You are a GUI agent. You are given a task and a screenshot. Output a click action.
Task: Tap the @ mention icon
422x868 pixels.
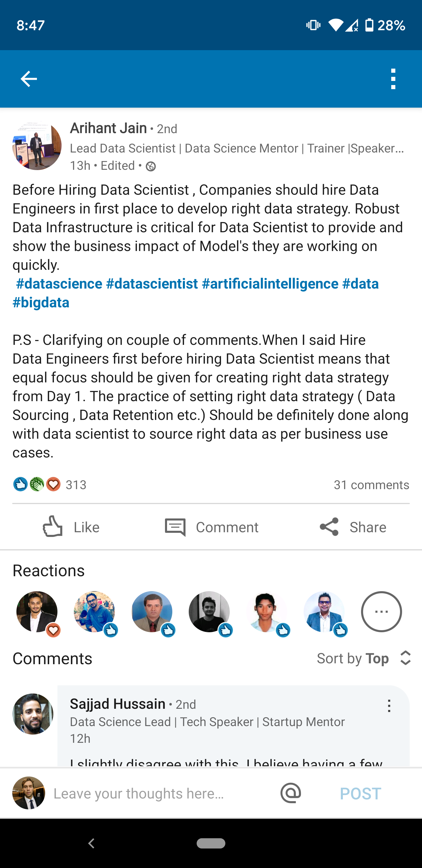(291, 793)
